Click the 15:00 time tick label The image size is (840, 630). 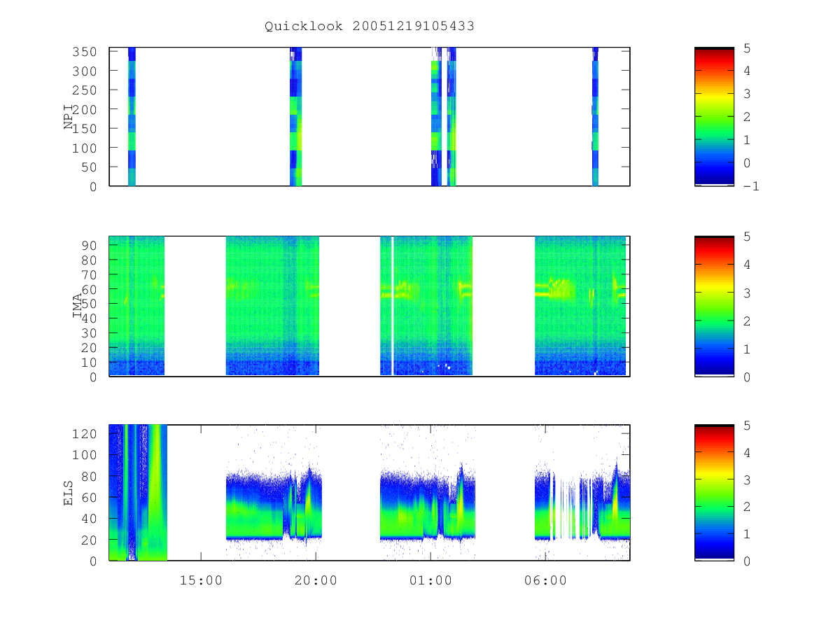point(201,580)
